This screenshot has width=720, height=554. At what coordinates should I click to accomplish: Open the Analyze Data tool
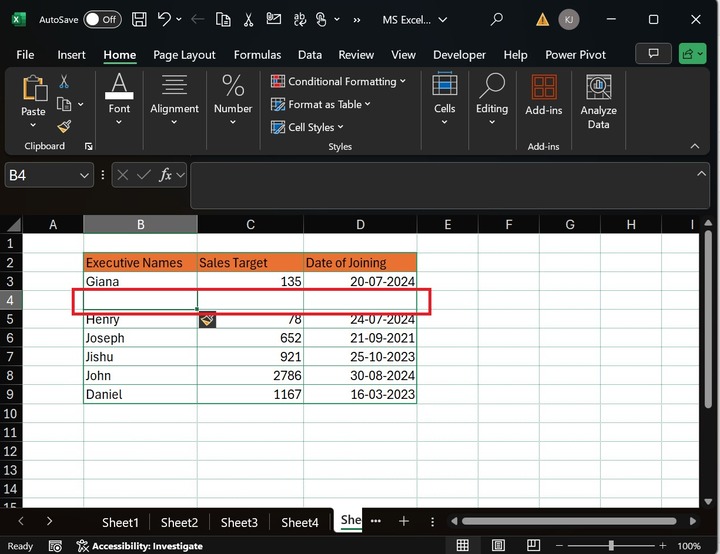click(x=598, y=102)
